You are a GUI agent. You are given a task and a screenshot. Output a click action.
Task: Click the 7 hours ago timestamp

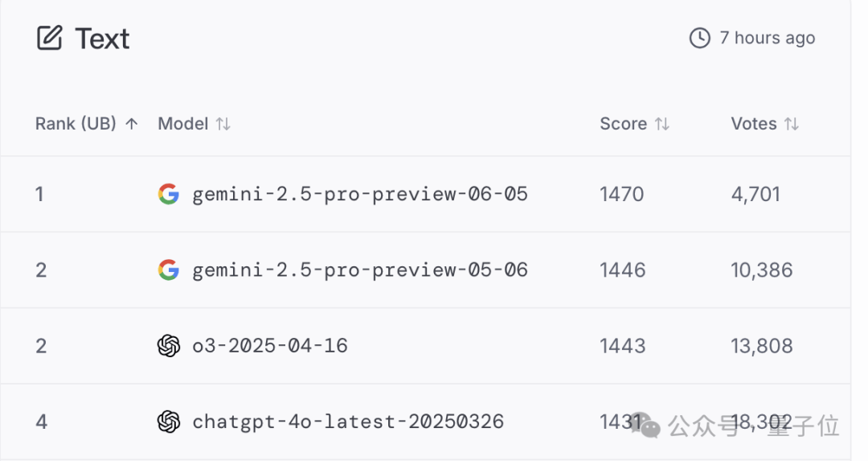[768, 38]
